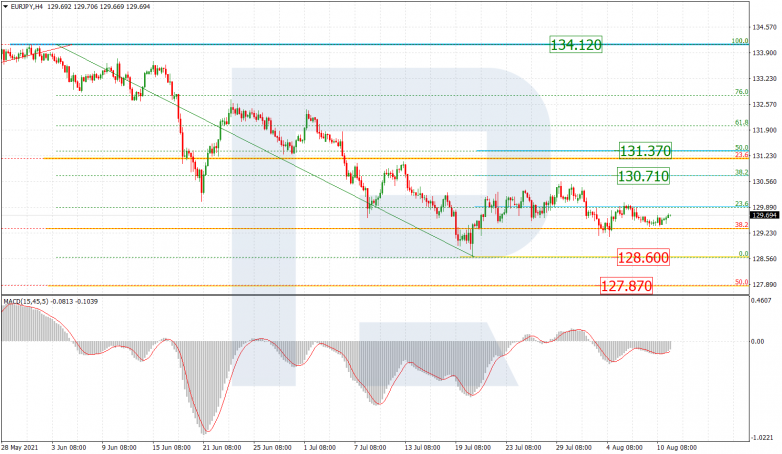The height and width of the screenshot is (454, 782).
Task: Click 131.230 on the price axis
Action: [x=764, y=156]
